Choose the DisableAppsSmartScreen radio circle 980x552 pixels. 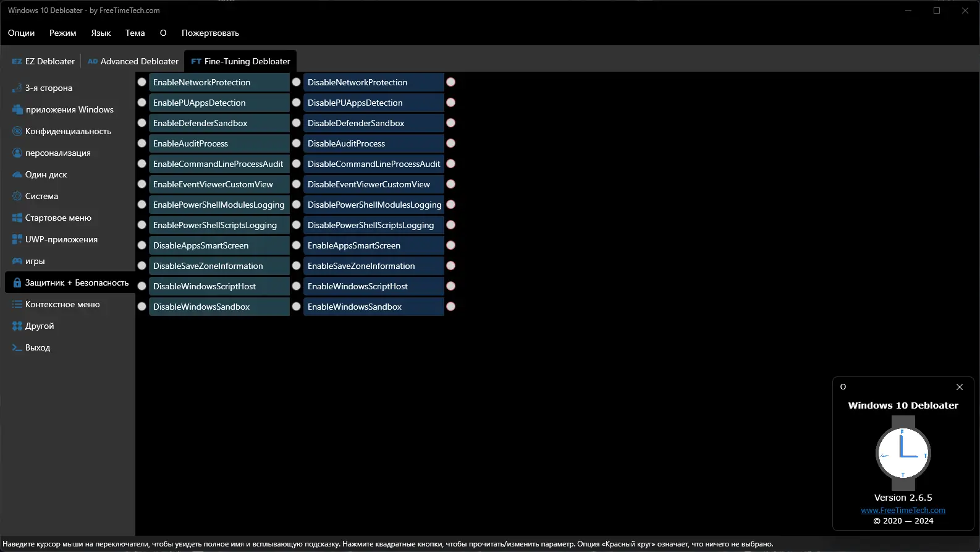point(142,245)
